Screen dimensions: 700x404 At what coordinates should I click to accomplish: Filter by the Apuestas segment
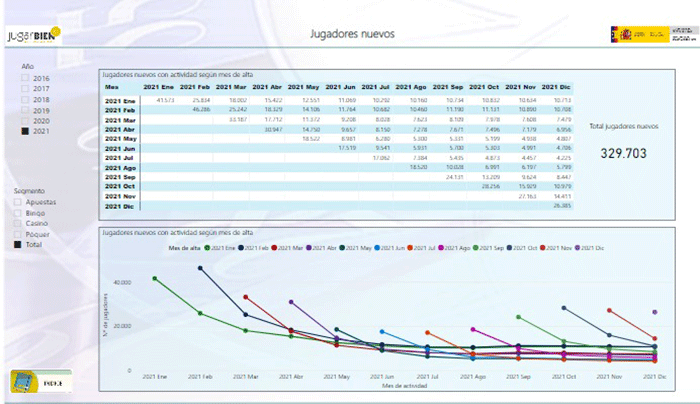(17, 202)
